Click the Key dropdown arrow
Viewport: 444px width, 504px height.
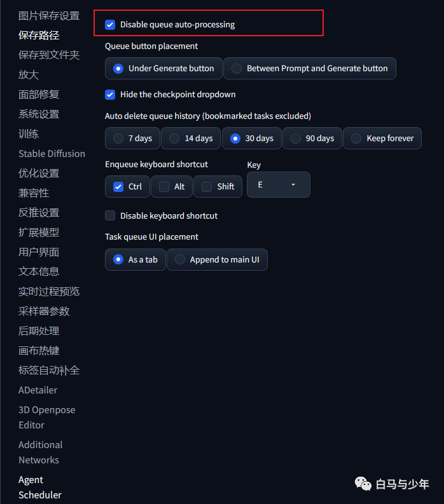(293, 185)
